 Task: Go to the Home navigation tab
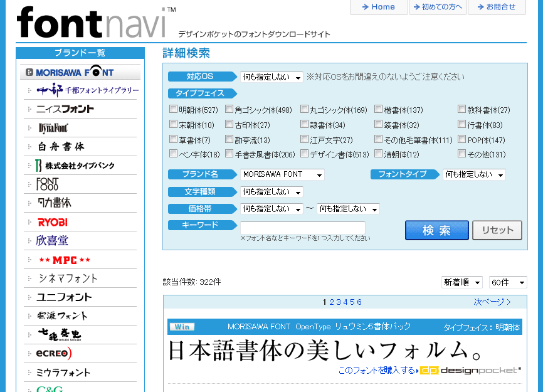click(x=379, y=7)
